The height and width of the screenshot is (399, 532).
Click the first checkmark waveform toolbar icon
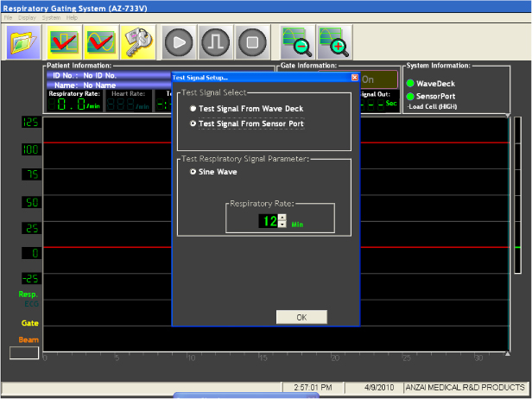(63, 41)
